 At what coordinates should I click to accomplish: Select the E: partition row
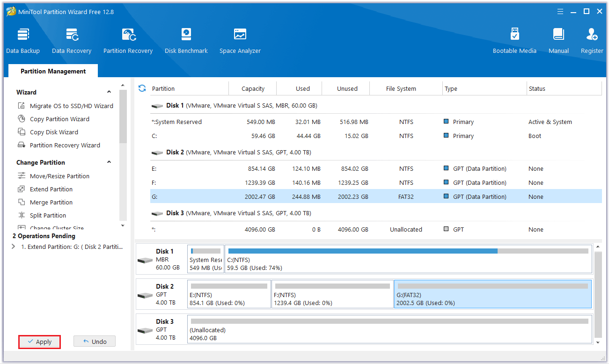click(x=376, y=168)
